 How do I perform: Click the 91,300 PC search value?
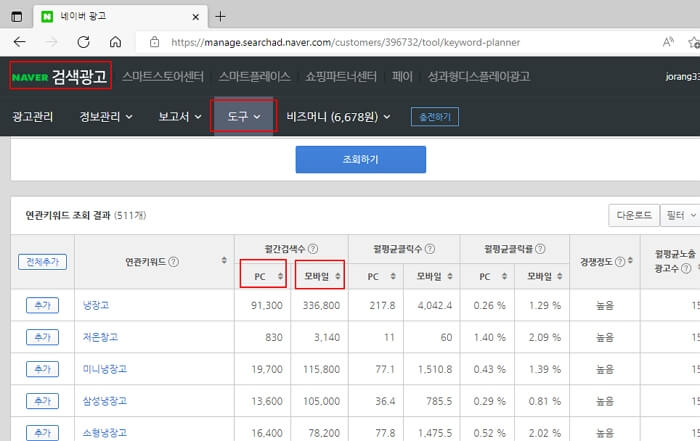[267, 305]
